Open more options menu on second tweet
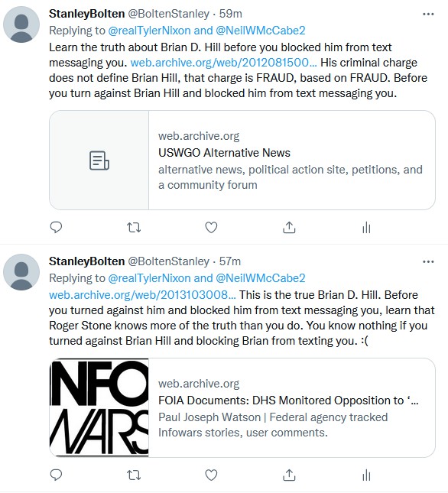The width and height of the screenshot is (448, 493). coord(428,261)
